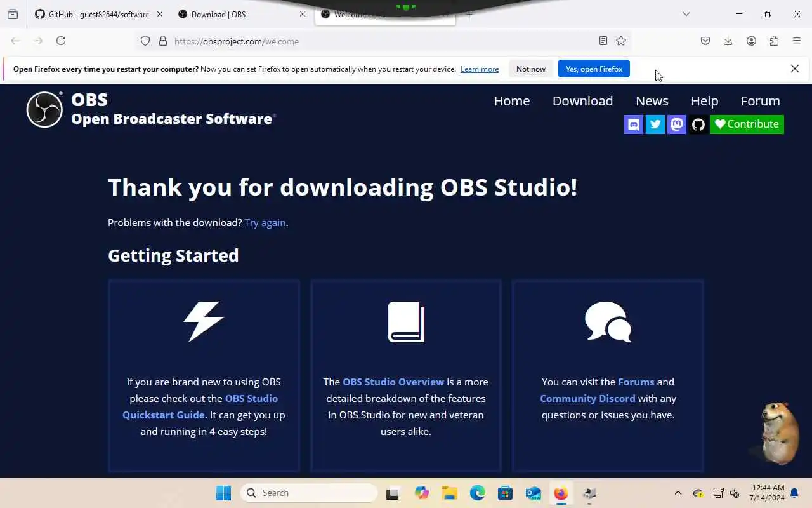This screenshot has height=508, width=812.
Task: Close the GitHub tab
Action: point(159,14)
